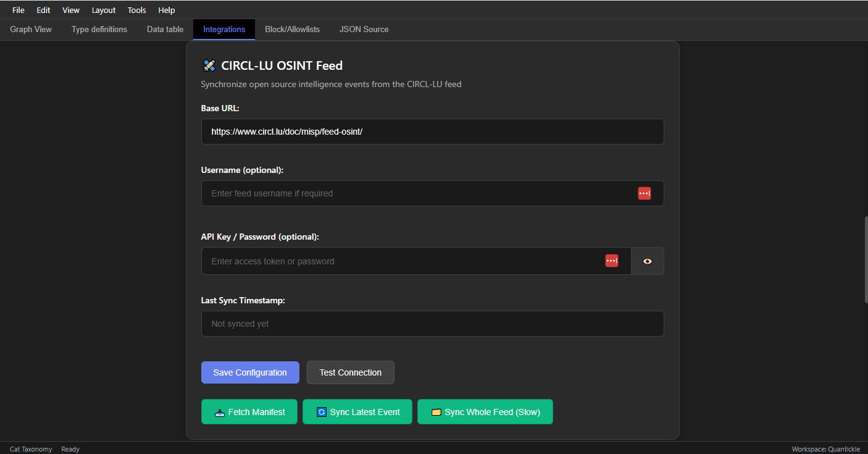Focus the Username input field
The image size is (868, 454).
pyautogui.click(x=432, y=193)
